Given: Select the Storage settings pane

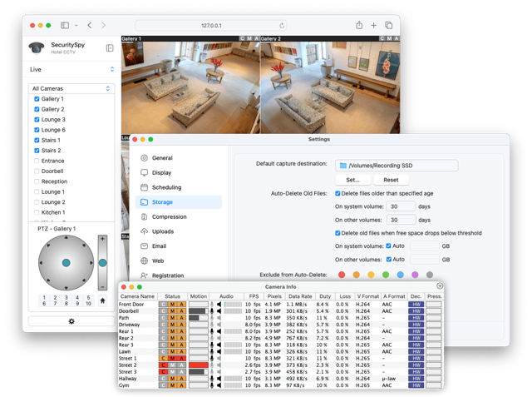Looking at the screenshot, I should click(179, 202).
